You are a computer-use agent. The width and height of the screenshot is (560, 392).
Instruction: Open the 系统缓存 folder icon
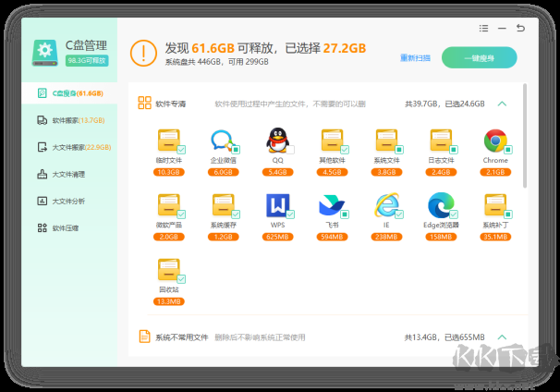[223, 204]
